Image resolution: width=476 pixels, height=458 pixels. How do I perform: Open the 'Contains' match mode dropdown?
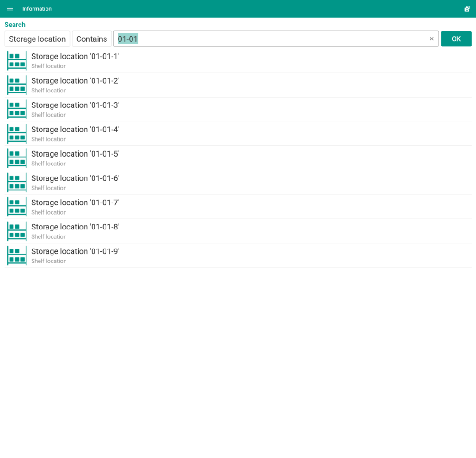click(92, 39)
